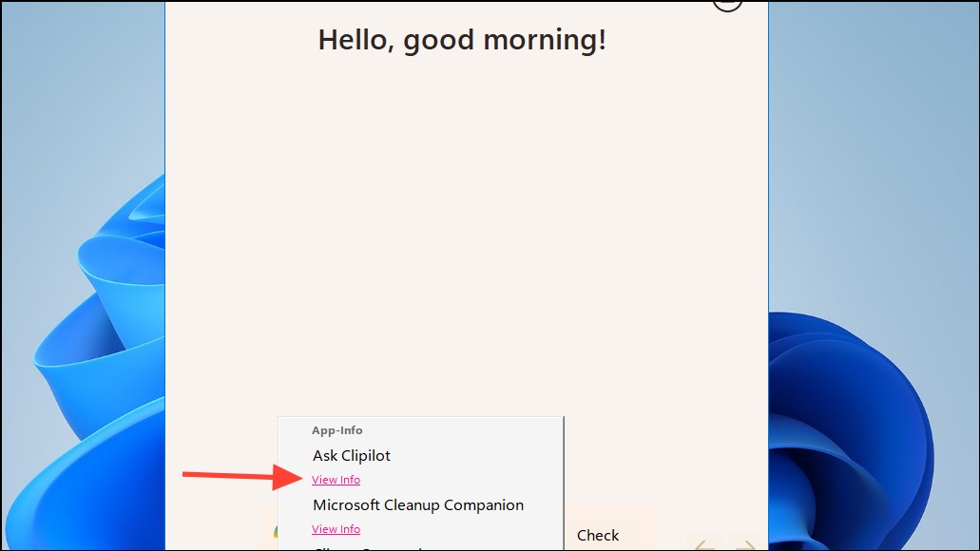Click the Check suggestion text

click(x=598, y=536)
